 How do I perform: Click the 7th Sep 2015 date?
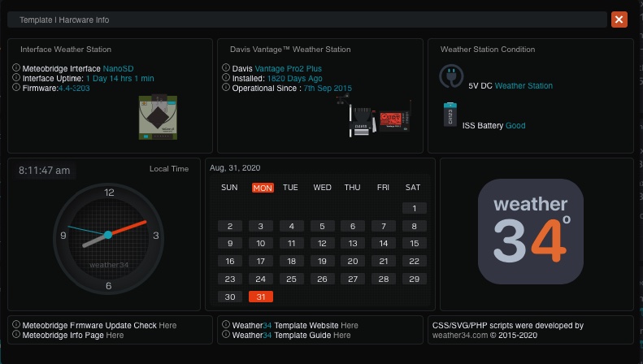tap(328, 88)
